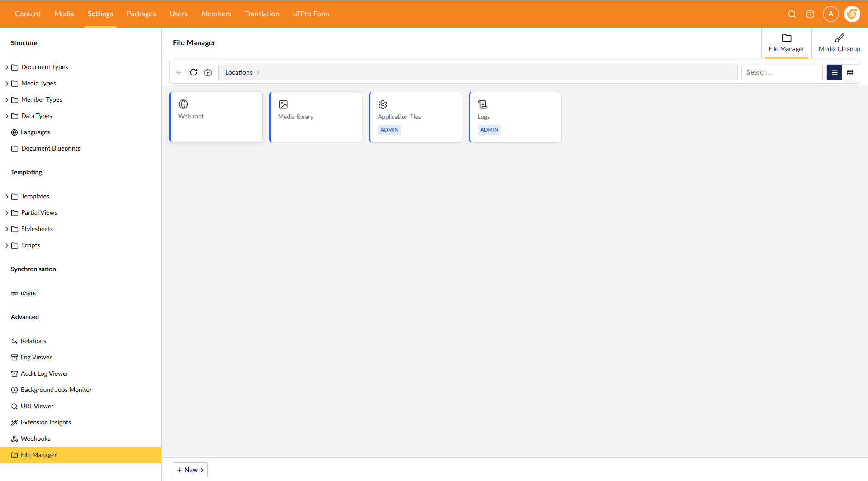Viewport: 868px width, 481px height.
Task: Click the Umbraco logo icon in header
Action: (852, 14)
